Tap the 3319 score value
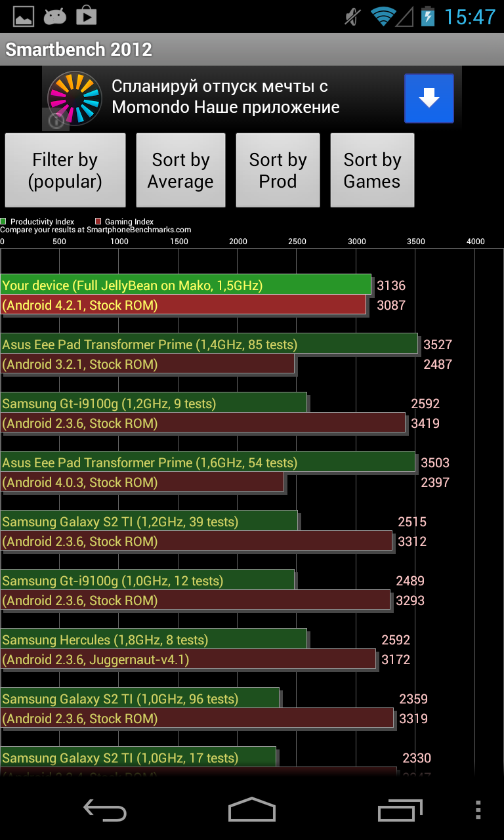This screenshot has width=504, height=840. [x=413, y=719]
